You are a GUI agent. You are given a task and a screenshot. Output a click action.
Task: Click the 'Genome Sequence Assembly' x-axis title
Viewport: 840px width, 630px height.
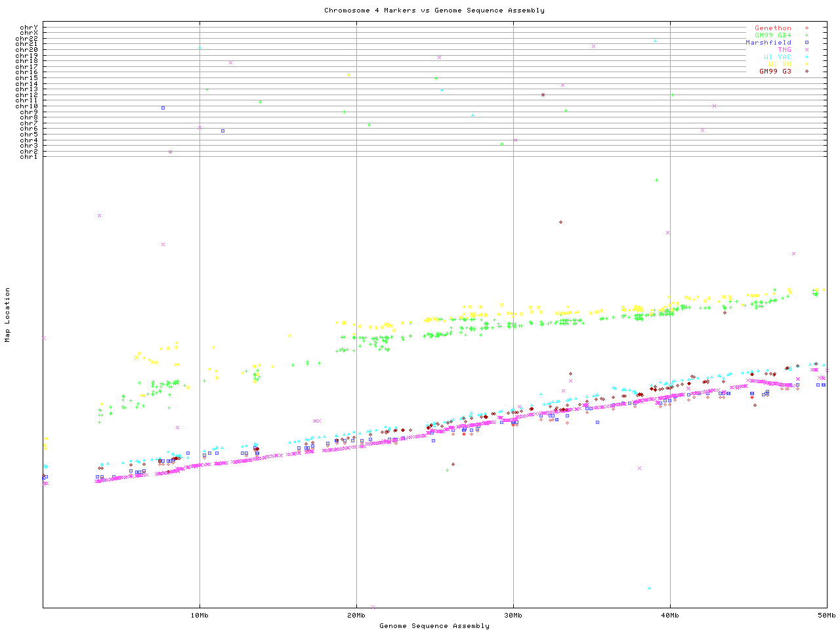[434, 626]
